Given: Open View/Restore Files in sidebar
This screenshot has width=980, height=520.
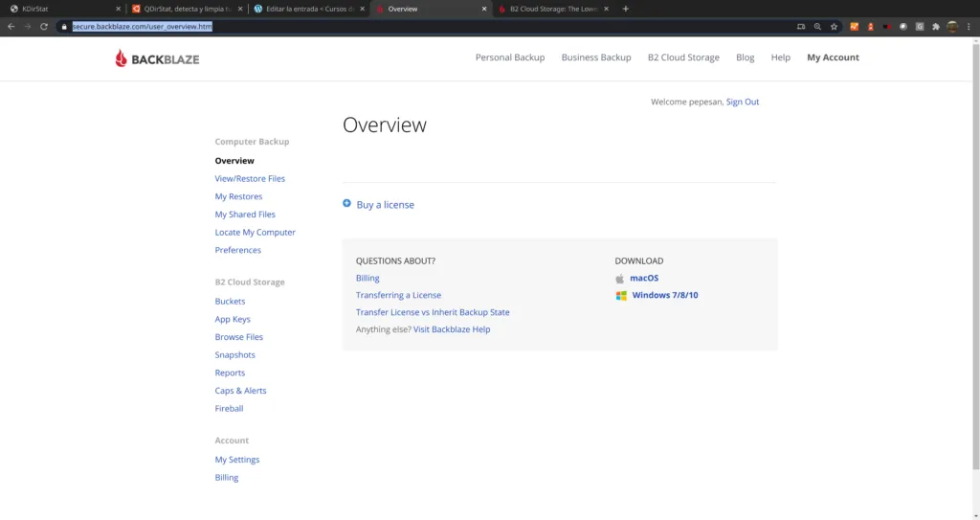Looking at the screenshot, I should [x=250, y=179].
